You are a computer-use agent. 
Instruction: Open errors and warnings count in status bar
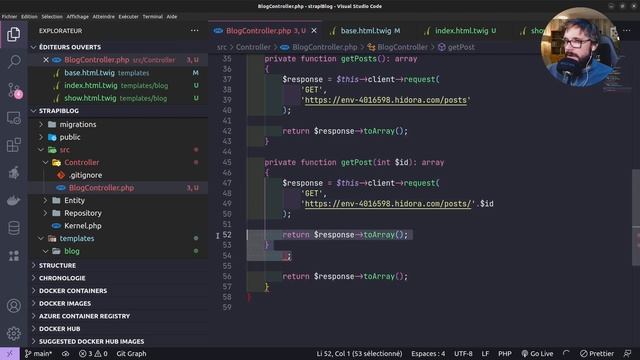pos(93,353)
